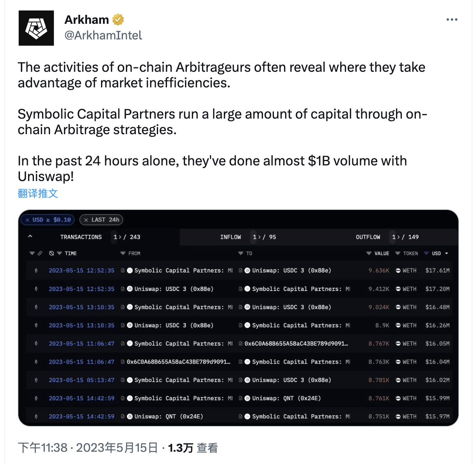Remove the USD ≥ $0.10 filter chip
476x465 pixels.
point(27,220)
